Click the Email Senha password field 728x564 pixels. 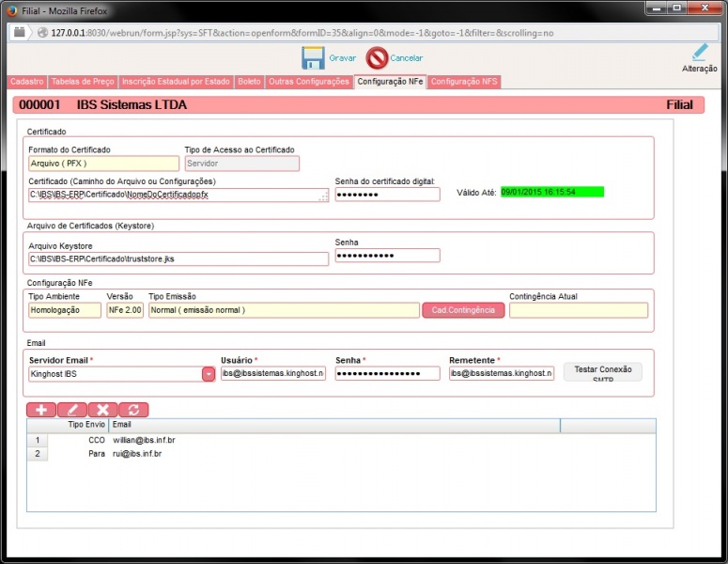point(388,373)
